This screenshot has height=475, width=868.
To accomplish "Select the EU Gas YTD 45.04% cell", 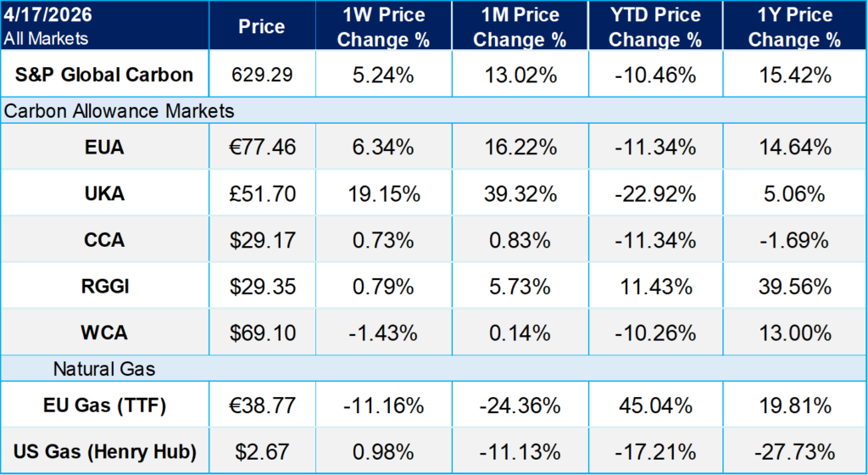I will click(656, 405).
